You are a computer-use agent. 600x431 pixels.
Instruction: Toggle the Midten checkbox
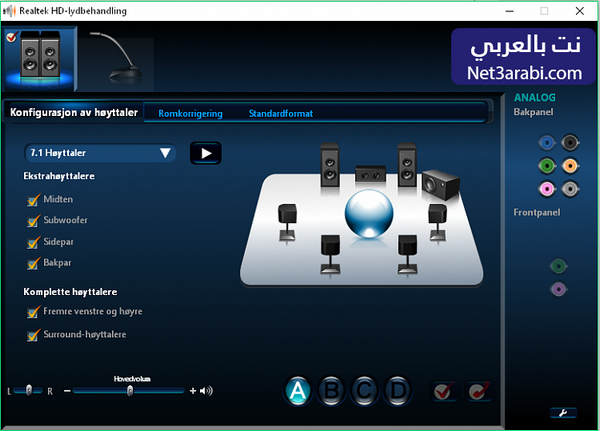33,200
